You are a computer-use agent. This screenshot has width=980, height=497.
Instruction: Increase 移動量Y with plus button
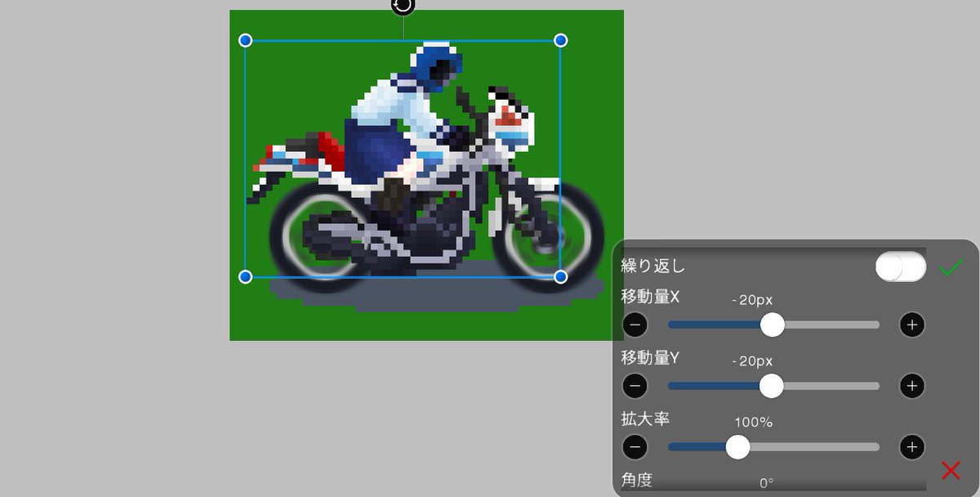point(912,386)
